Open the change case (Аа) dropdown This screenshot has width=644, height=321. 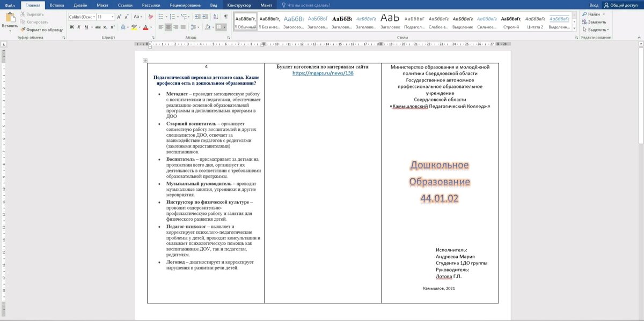coord(137,17)
